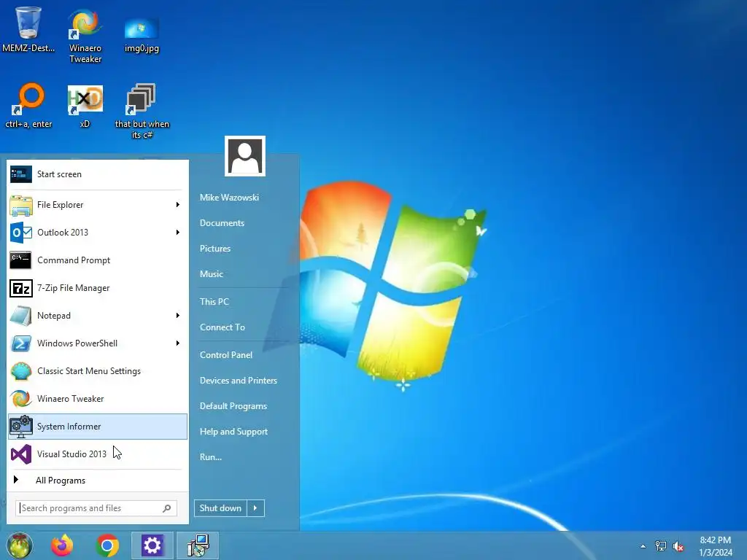Open Winaero Tweaker desktop shortcut
This screenshot has height=560, width=747.
tap(85, 36)
